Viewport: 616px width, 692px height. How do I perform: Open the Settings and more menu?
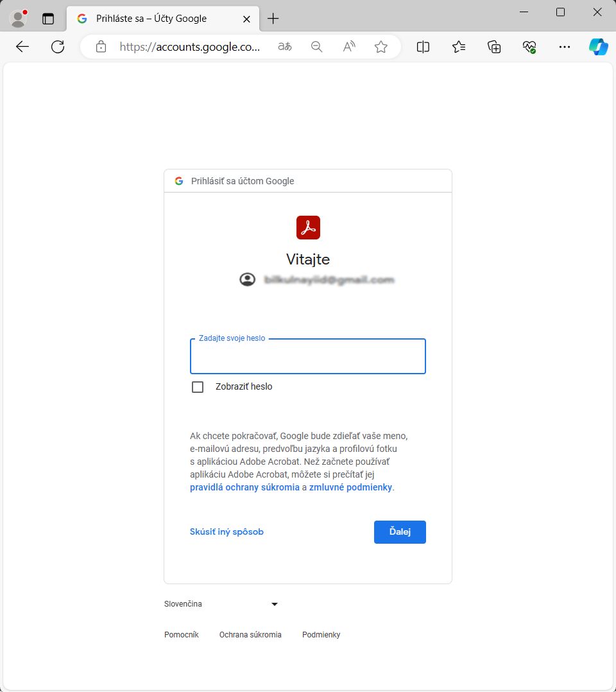pyautogui.click(x=565, y=46)
